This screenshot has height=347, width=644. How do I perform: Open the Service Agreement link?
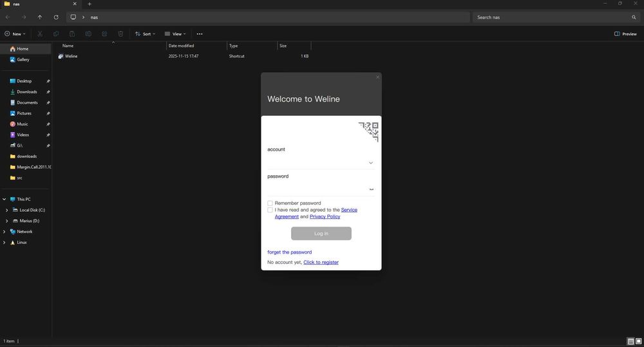point(349,210)
